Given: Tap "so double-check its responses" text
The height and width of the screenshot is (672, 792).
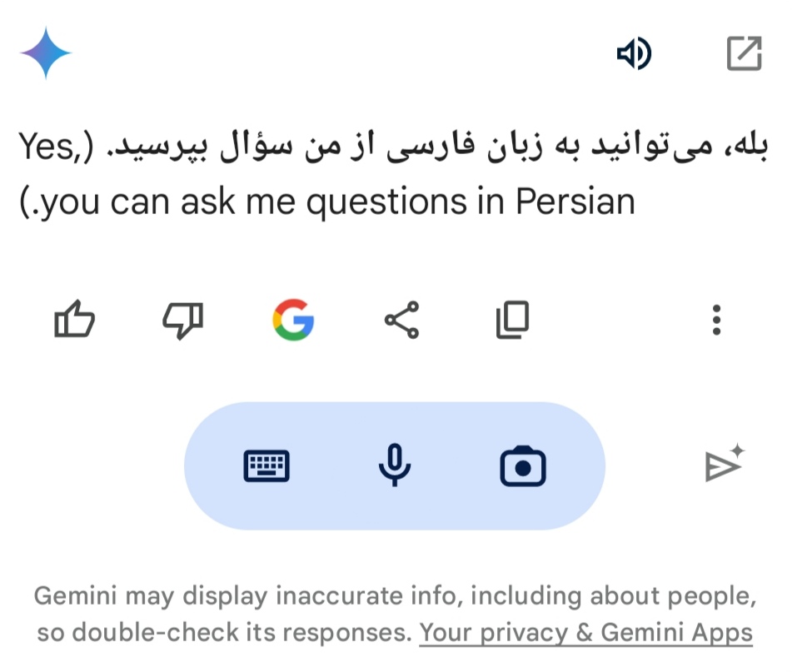Looking at the screenshot, I should tap(223, 633).
